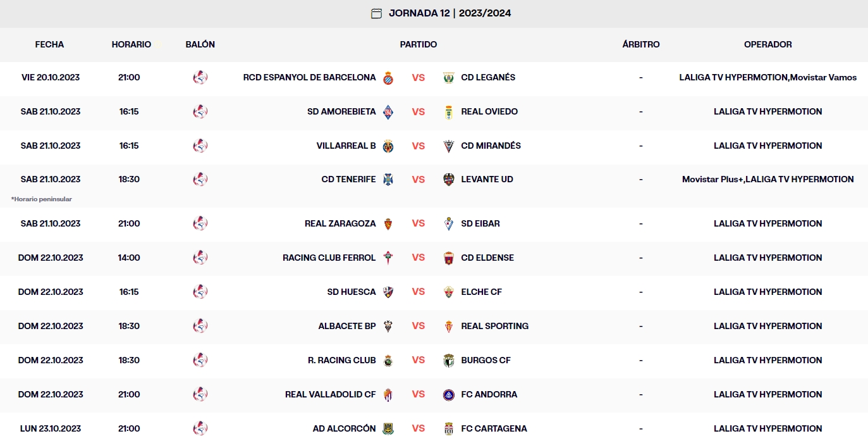This screenshot has height=443, width=868.
Task: Click the calendar icon beside Jornada 12
Action: coord(376,13)
